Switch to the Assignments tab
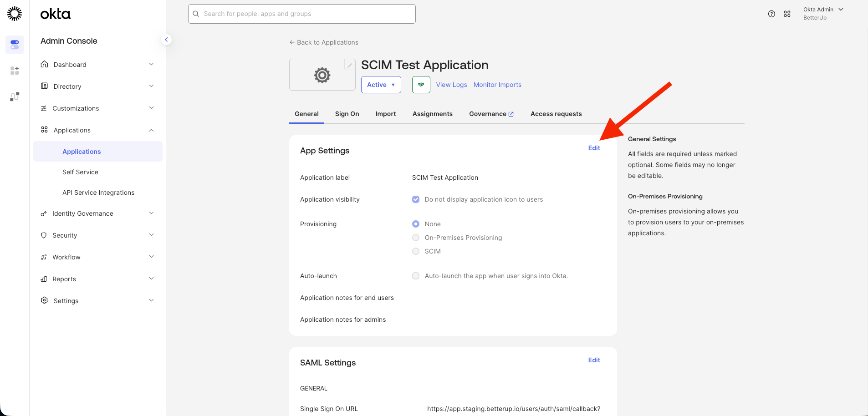The width and height of the screenshot is (868, 416). (x=433, y=114)
